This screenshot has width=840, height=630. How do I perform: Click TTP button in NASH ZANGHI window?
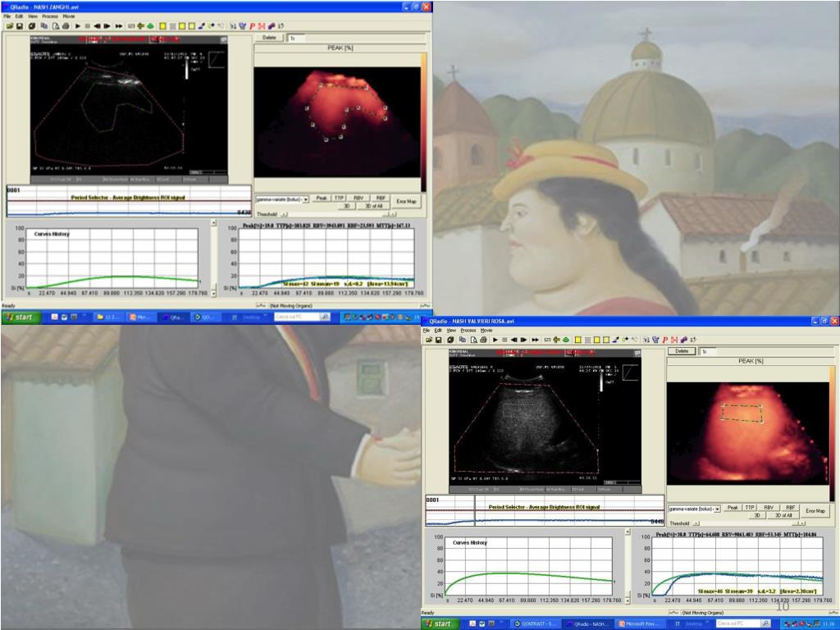click(340, 198)
